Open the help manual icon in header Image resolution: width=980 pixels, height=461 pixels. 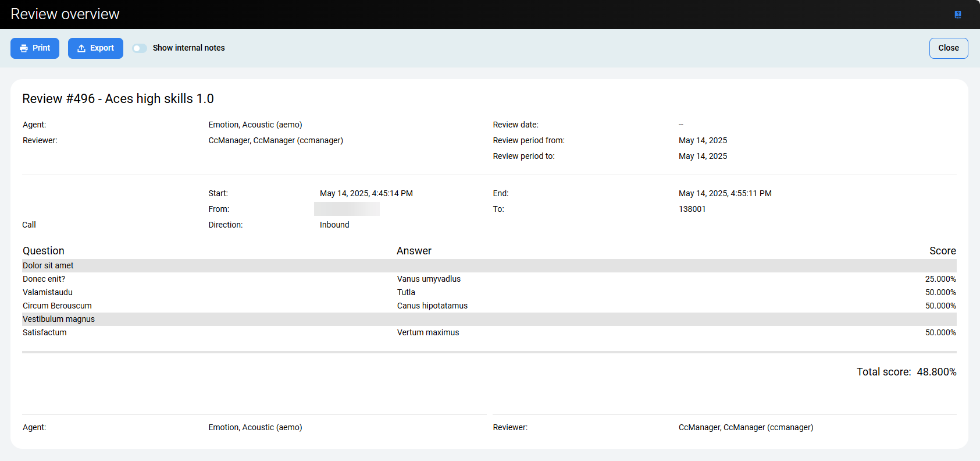point(957,15)
